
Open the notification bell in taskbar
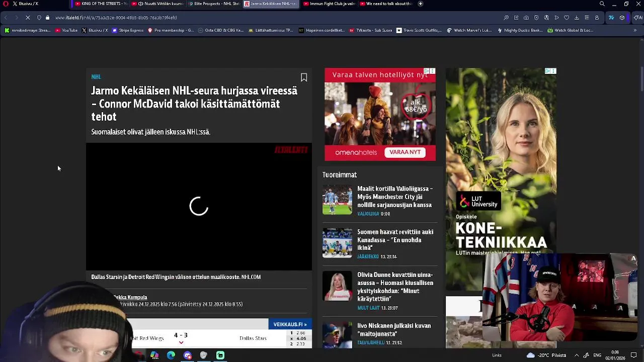coord(633,355)
